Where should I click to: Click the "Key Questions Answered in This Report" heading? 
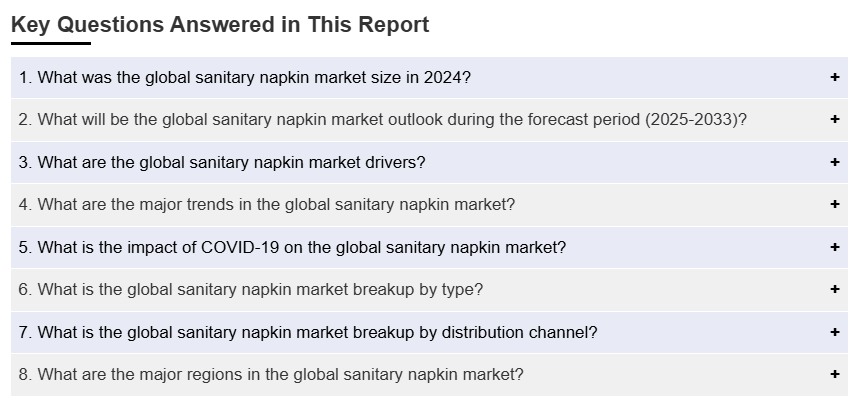click(x=220, y=25)
